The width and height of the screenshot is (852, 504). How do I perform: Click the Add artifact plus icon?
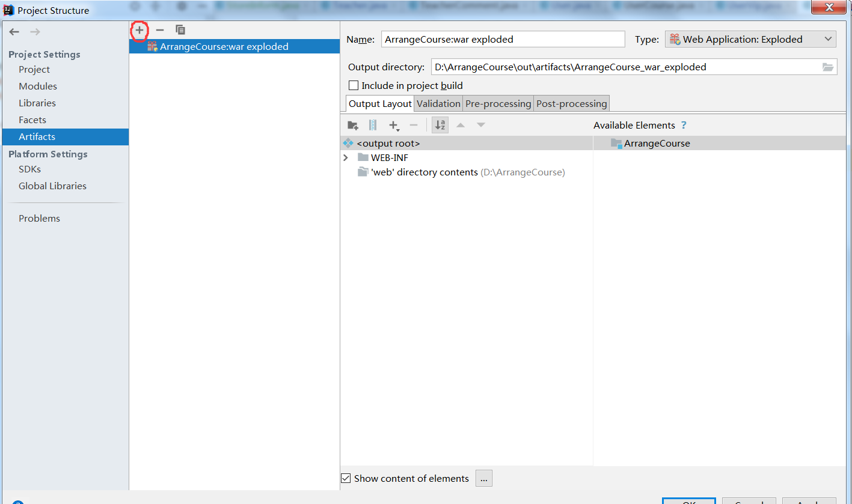[x=139, y=29]
